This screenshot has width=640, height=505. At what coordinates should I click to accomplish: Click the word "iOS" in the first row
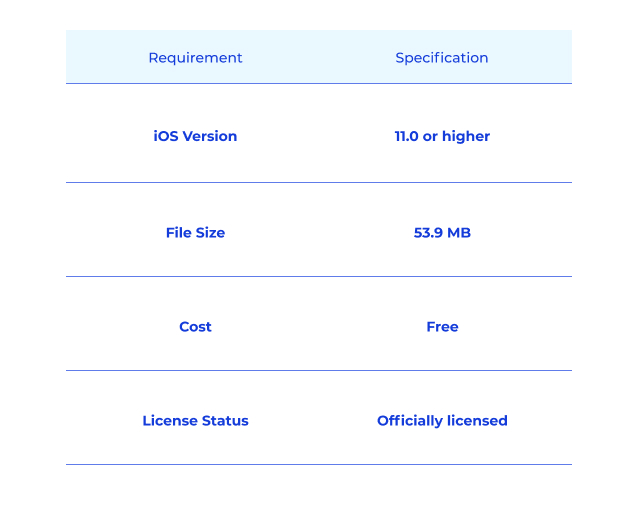point(166,136)
